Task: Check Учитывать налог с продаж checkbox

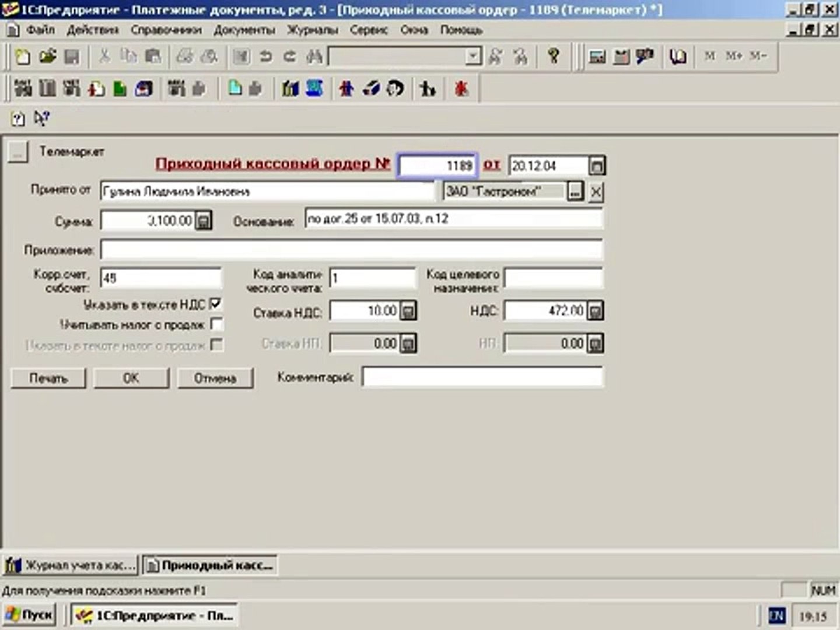Action: (216, 324)
